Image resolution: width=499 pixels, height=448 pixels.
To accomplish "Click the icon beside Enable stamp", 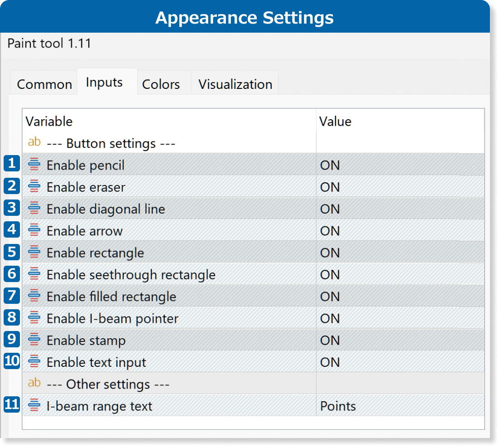I will coord(34,340).
